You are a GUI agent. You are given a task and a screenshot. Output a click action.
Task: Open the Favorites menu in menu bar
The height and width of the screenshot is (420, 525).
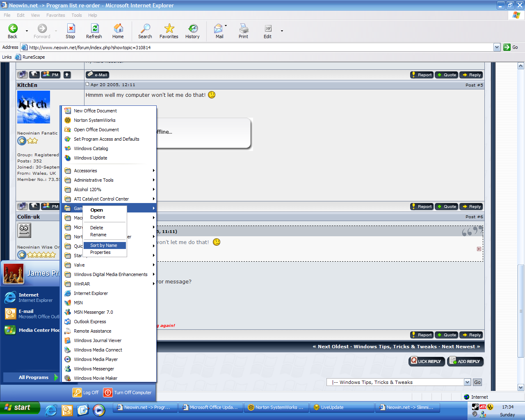click(56, 15)
